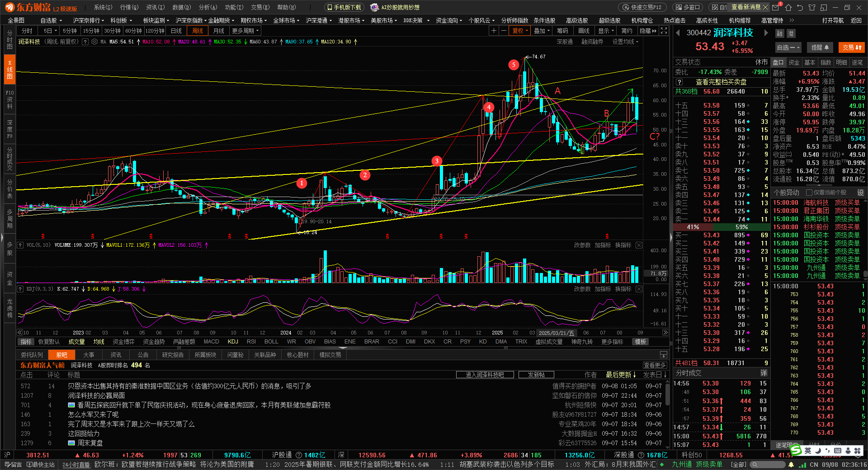Open the 复权 adjustment dropdown
Image resolution: width=868 pixels, height=470 pixels.
(x=520, y=31)
